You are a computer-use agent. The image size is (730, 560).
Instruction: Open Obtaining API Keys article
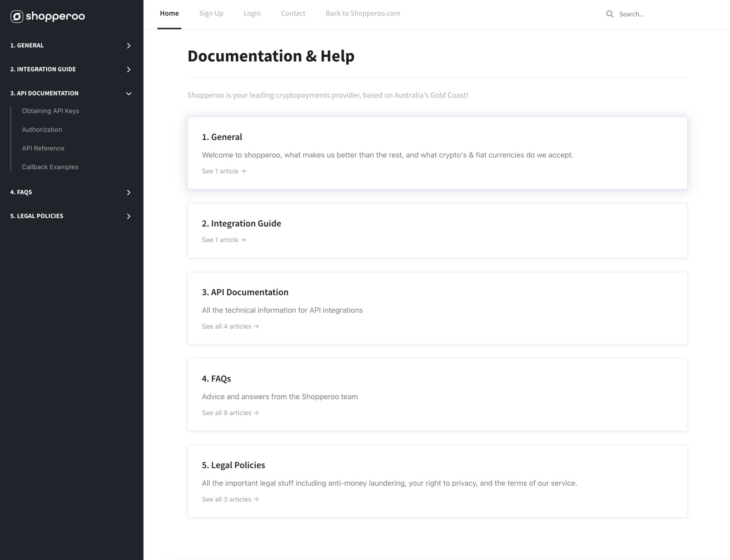pos(50,111)
